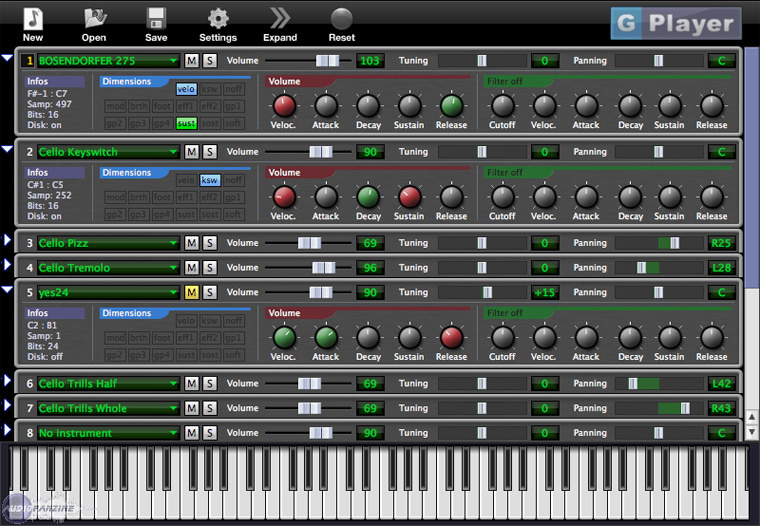Open Settings via the gear icon
This screenshot has width=760, height=526.
[218, 19]
